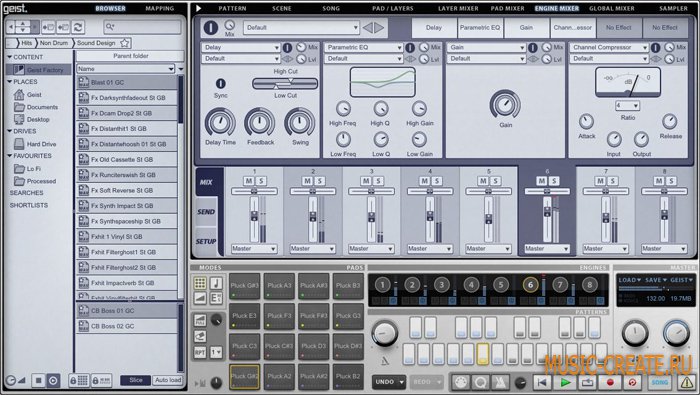The height and width of the screenshot is (395, 700).
Task: Click the loop transport button
Action: coord(588,382)
